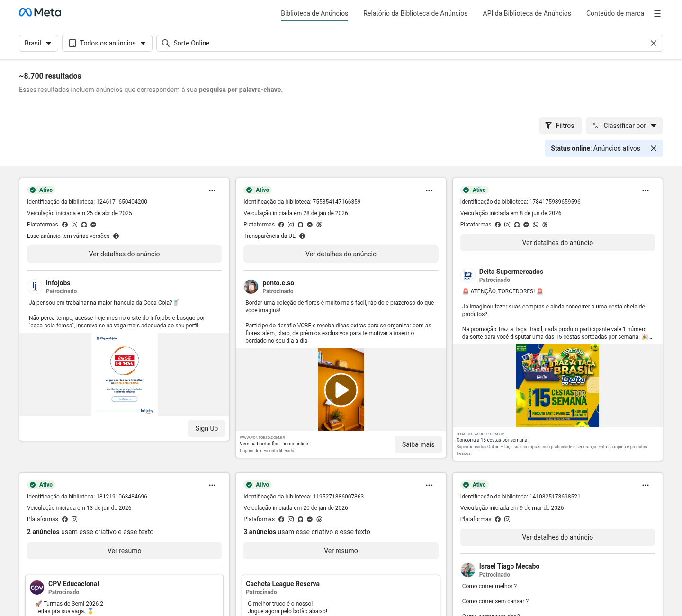Viewport: 682px width, 616px height.
Task: Click Threads platform icon on ponto.e.so ad
Action: [319, 225]
